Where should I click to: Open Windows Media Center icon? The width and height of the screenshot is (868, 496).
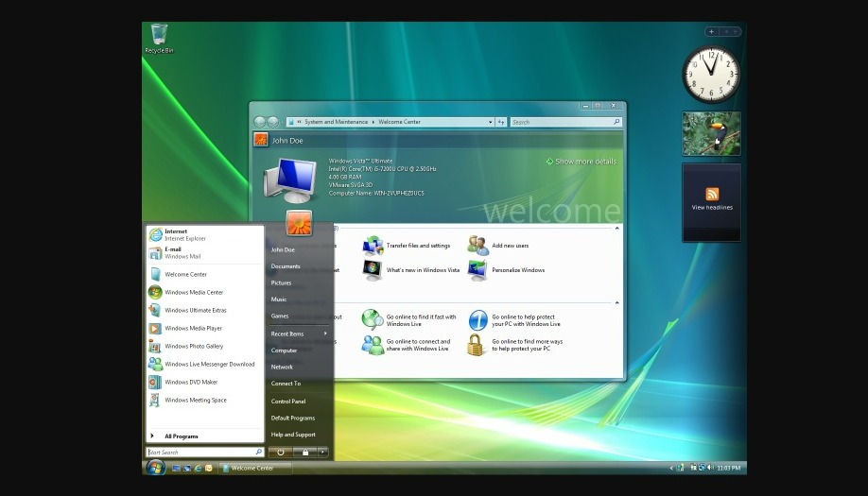155,292
